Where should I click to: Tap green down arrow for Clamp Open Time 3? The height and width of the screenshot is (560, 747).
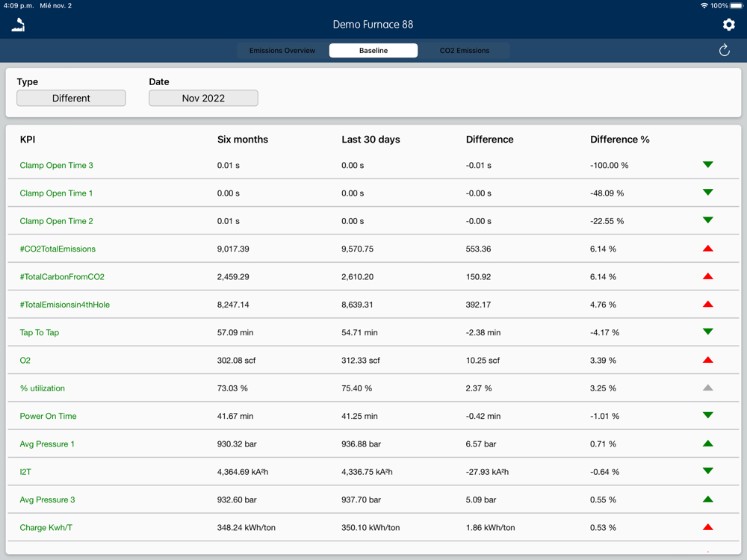click(708, 165)
